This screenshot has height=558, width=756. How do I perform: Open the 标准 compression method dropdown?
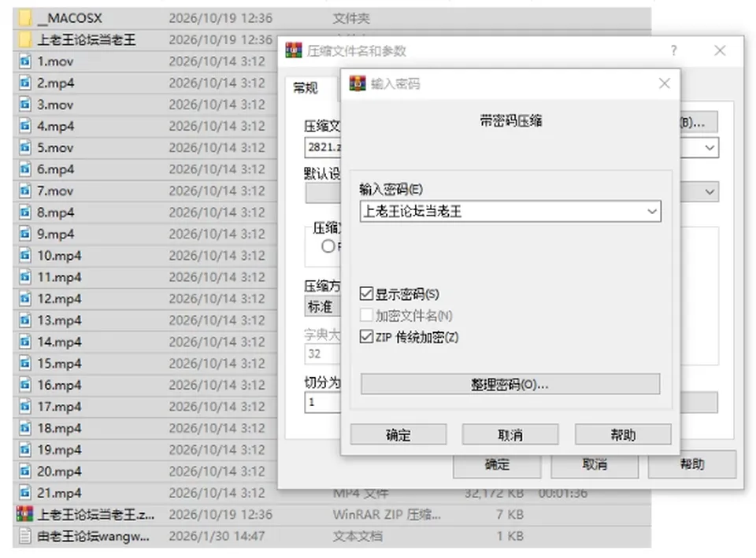tap(323, 306)
